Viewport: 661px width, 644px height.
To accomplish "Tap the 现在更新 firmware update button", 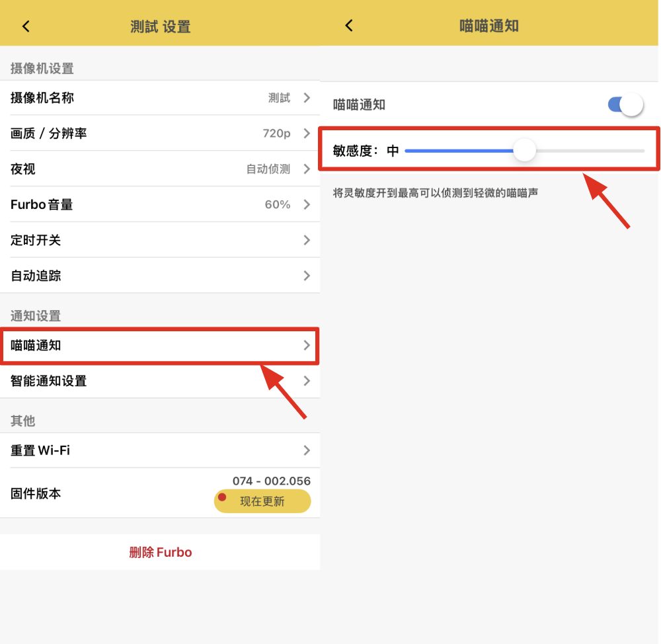I will (262, 501).
